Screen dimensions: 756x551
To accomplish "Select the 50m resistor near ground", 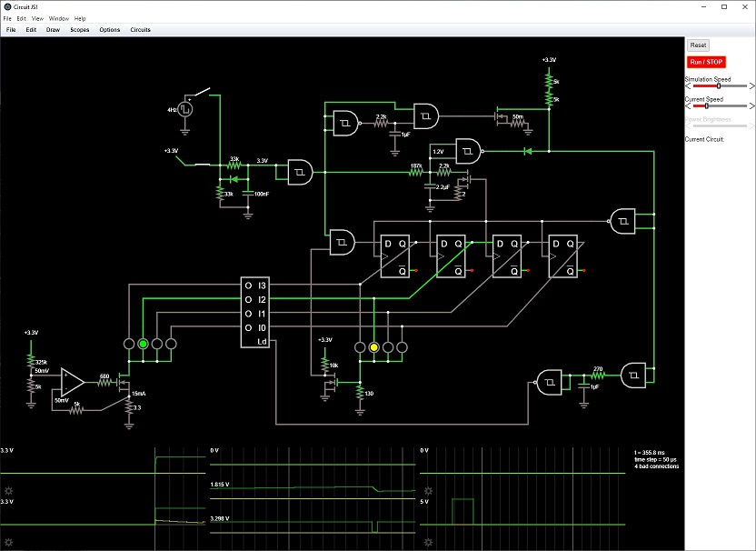I will [518, 123].
